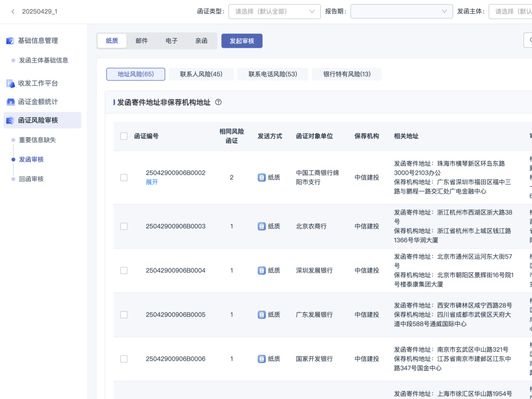Select the 地址风险(65) tab
This screenshot has height=399, width=532.
(x=136, y=74)
